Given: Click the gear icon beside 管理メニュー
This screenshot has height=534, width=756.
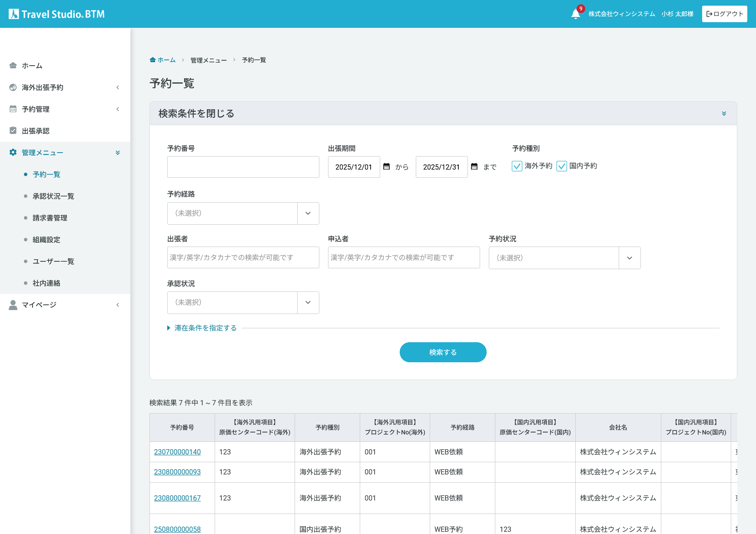Looking at the screenshot, I should tap(13, 153).
